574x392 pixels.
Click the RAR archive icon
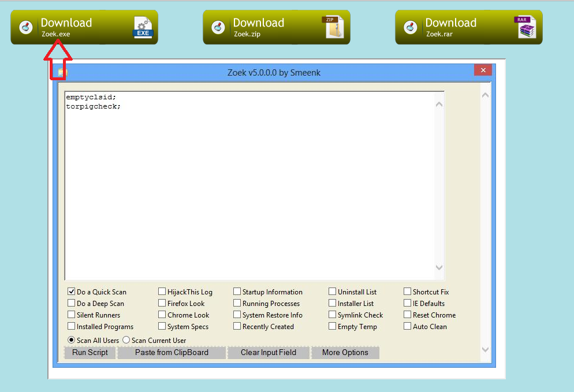tap(525, 28)
